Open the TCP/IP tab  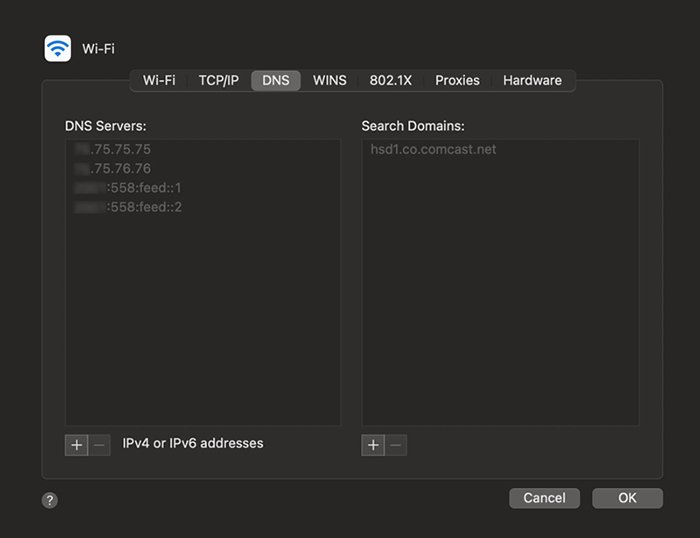point(218,80)
